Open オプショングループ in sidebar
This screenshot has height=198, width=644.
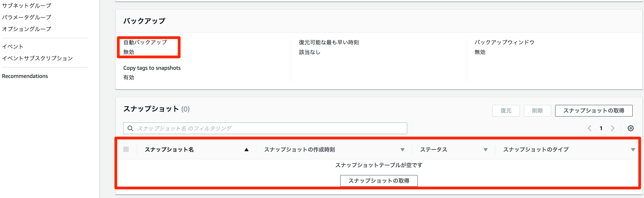point(27,29)
